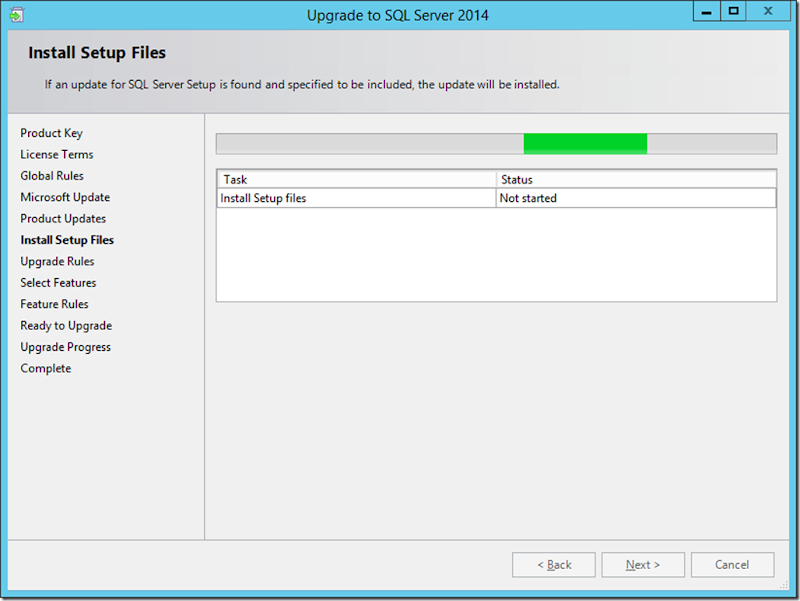Select the 'Install Setup files' task cell

(x=357, y=198)
